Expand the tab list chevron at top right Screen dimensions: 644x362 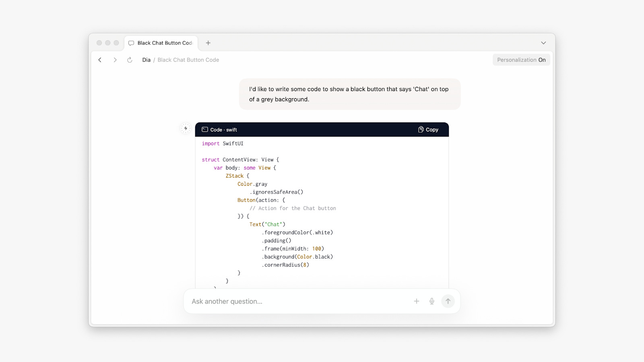coord(543,43)
